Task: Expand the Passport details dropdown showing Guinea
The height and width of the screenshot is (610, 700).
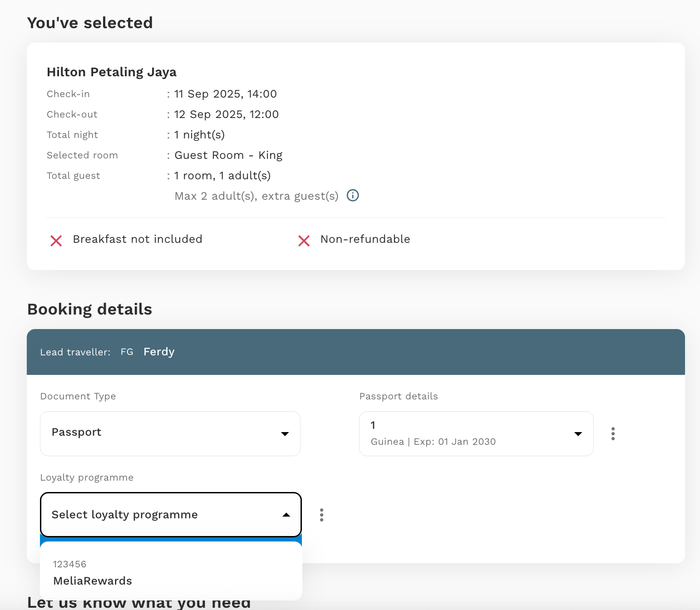Action: [476, 433]
